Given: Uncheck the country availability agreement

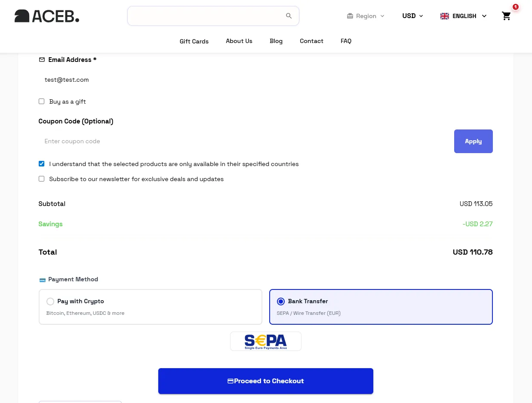Looking at the screenshot, I should pyautogui.click(x=41, y=163).
